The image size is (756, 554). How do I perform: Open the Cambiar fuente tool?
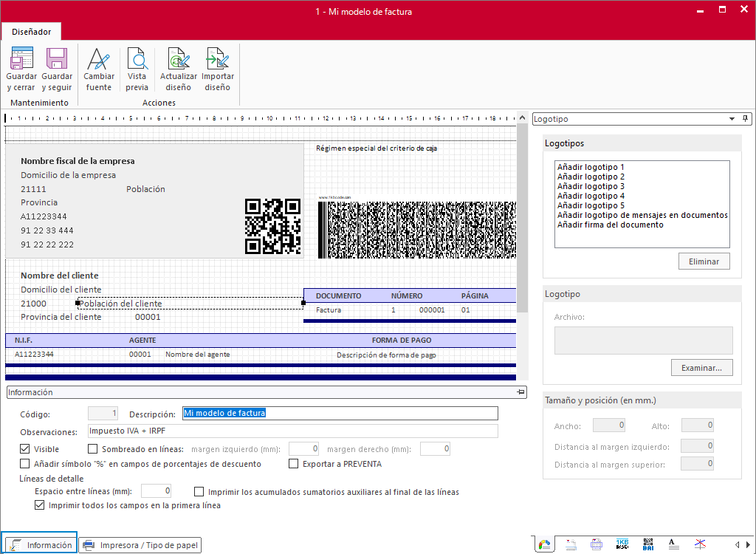coord(99,59)
